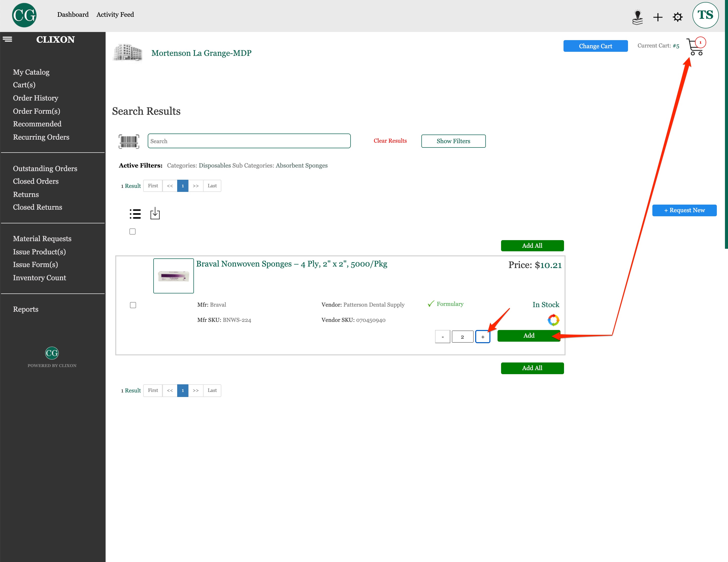Click the barcode scanner icon

click(x=129, y=141)
